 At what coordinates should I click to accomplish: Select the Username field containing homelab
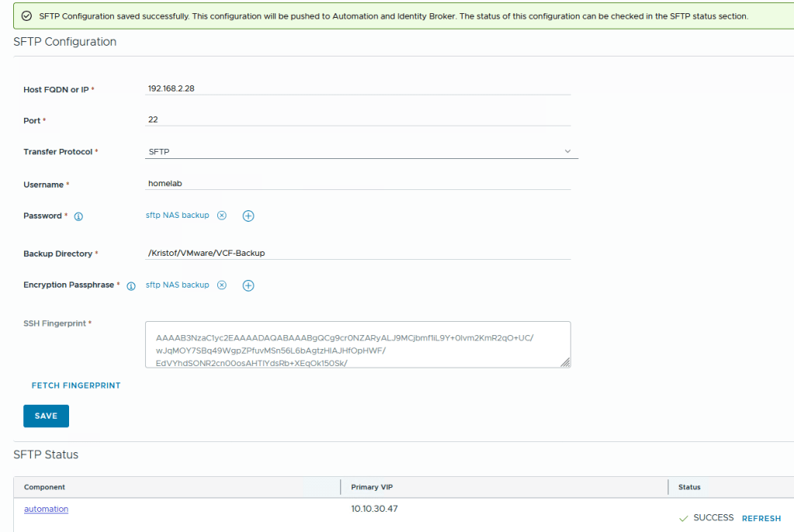pos(357,184)
